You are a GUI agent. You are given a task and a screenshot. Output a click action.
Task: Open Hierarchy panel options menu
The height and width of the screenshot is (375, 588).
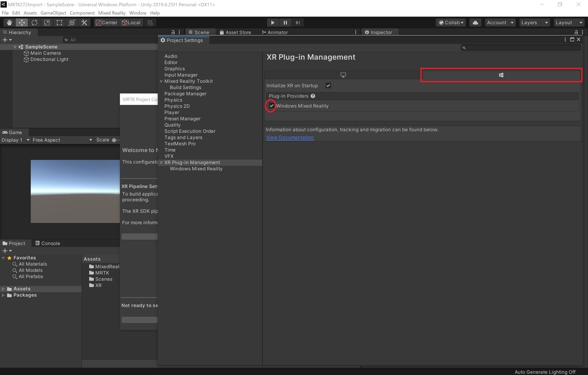180,32
